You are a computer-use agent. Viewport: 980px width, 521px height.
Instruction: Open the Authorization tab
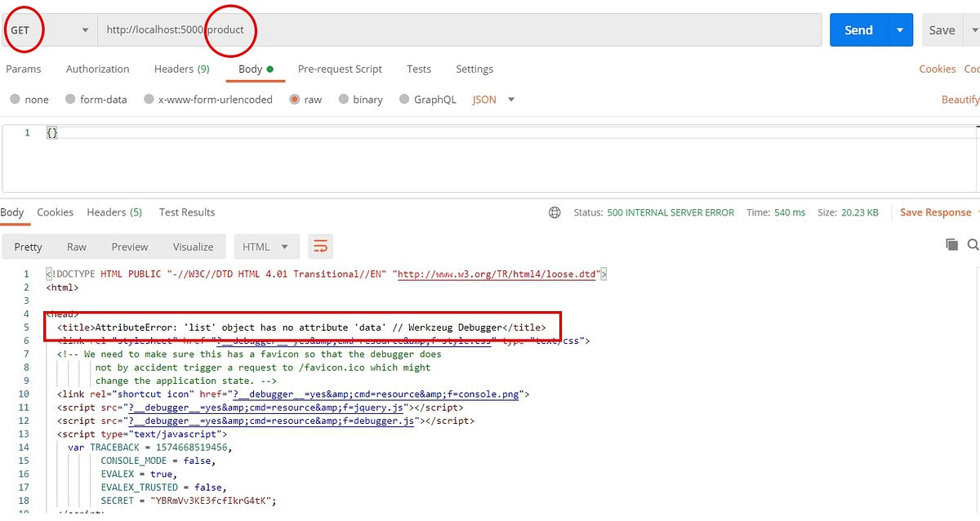98,69
